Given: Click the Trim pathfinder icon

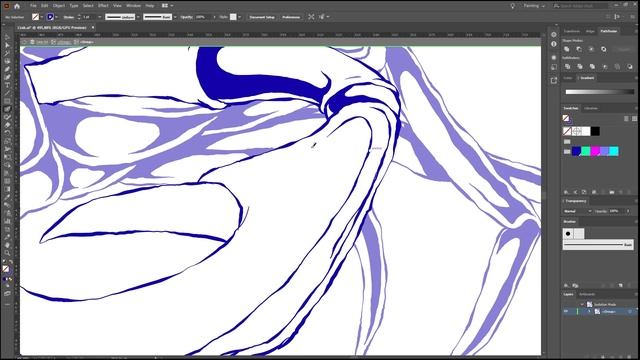Looking at the screenshot, I should (x=580, y=66).
